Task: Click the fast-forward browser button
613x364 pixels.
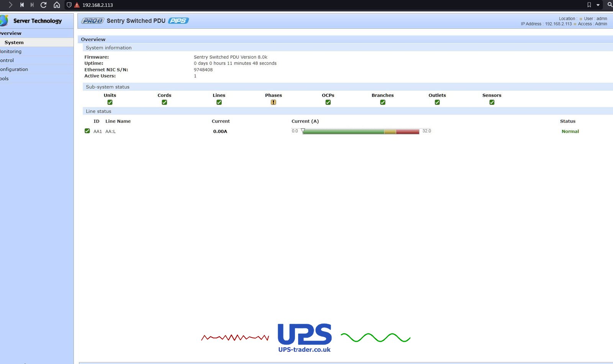Action: [x=32, y=5]
